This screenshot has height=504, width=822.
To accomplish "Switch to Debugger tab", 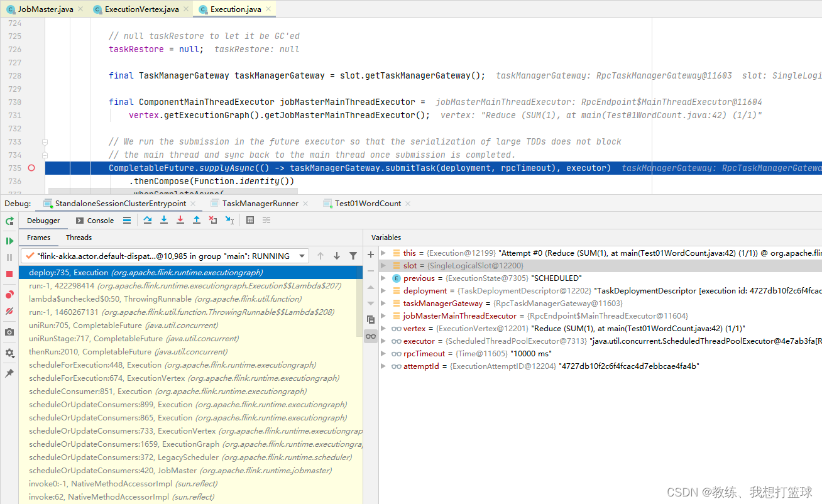I will tap(43, 221).
